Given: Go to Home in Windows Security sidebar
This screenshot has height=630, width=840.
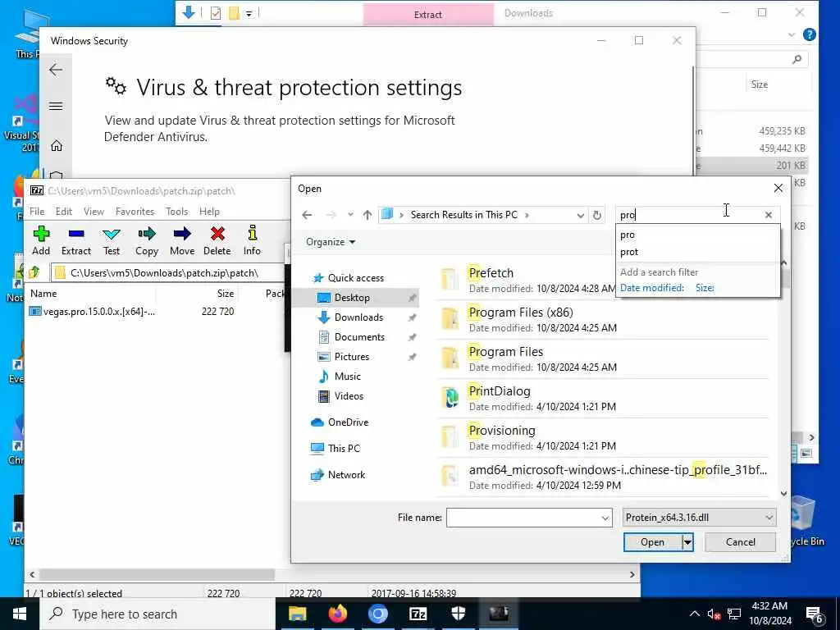Looking at the screenshot, I should tap(57, 146).
